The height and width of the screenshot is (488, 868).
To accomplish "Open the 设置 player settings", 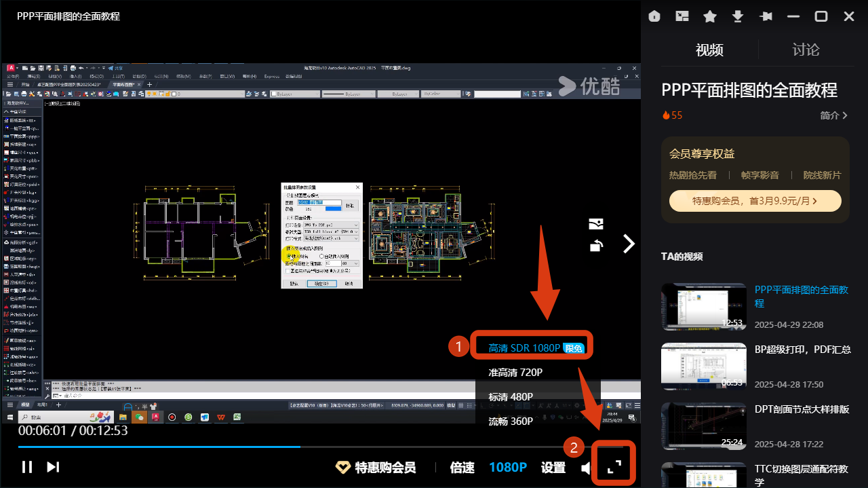I will (x=553, y=468).
